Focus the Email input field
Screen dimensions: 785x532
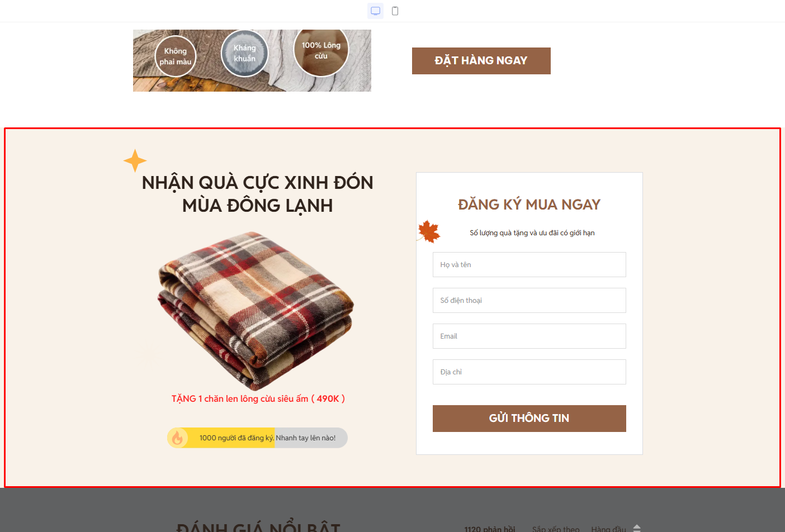[529, 336]
